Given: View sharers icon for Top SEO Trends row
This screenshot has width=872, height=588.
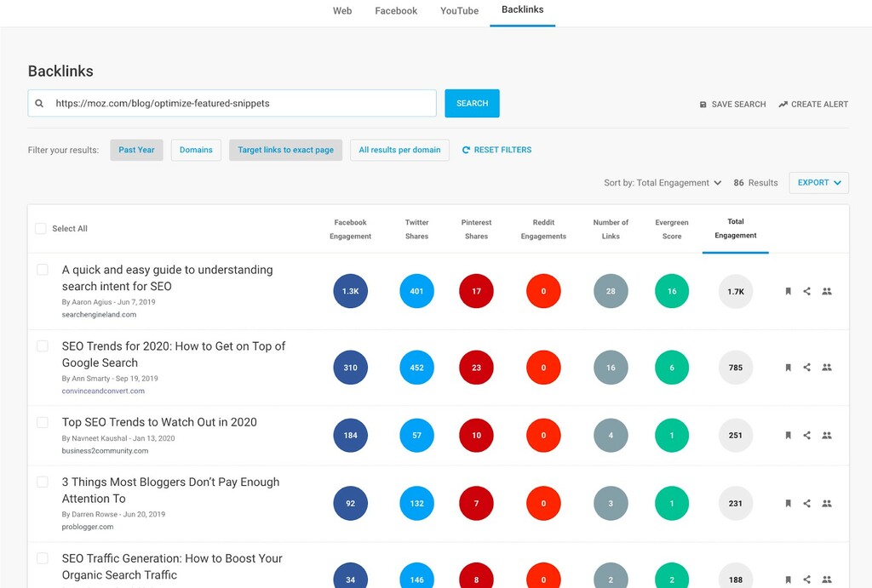Looking at the screenshot, I should [826, 435].
